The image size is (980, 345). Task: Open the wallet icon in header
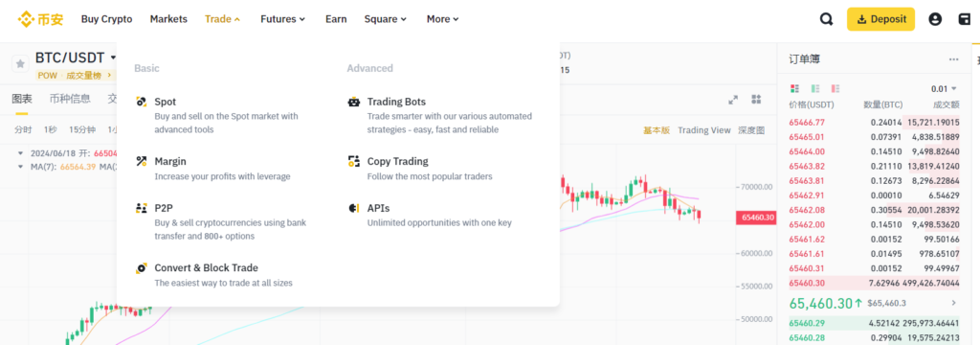[x=965, y=19]
